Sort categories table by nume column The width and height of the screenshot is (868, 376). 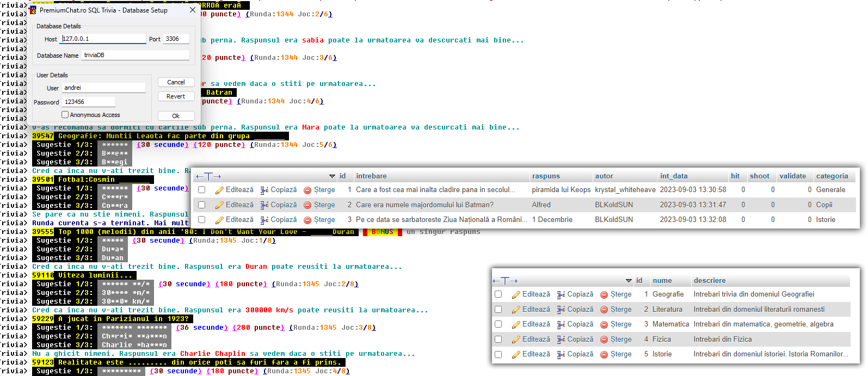point(662,281)
